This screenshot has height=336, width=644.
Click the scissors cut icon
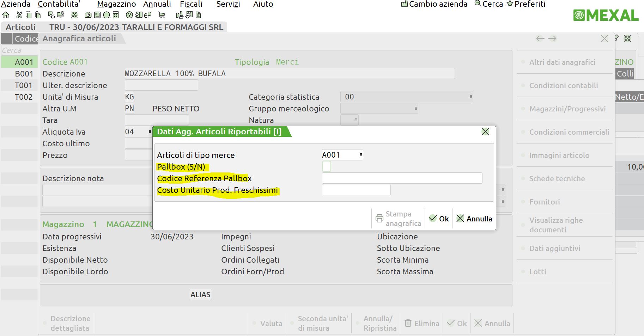19,15
